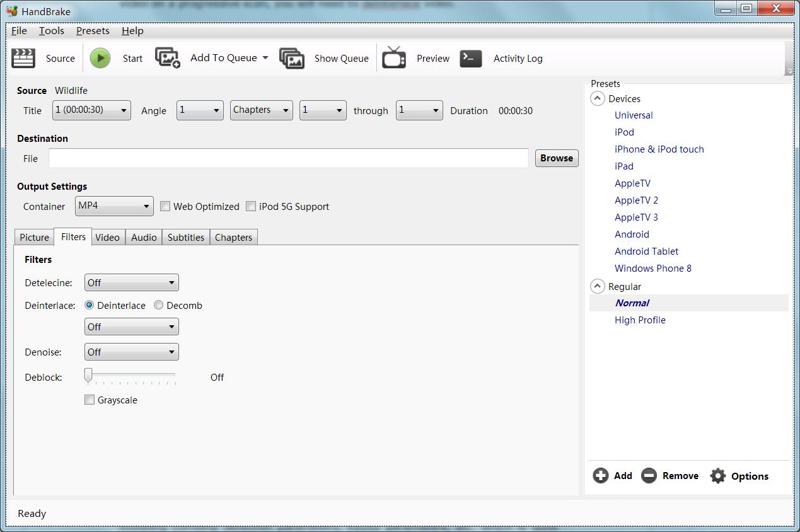Click the Add preset button label
Screen dimensions: 800x532
coord(623,476)
